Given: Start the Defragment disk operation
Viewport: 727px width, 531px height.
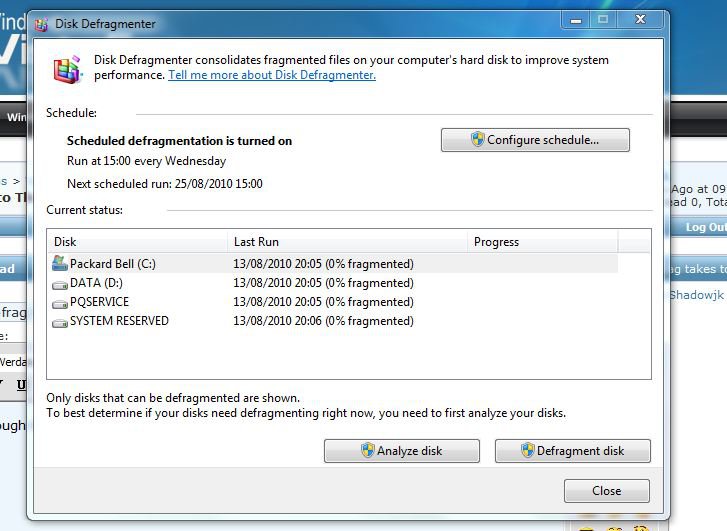Looking at the screenshot, I should pyautogui.click(x=573, y=451).
